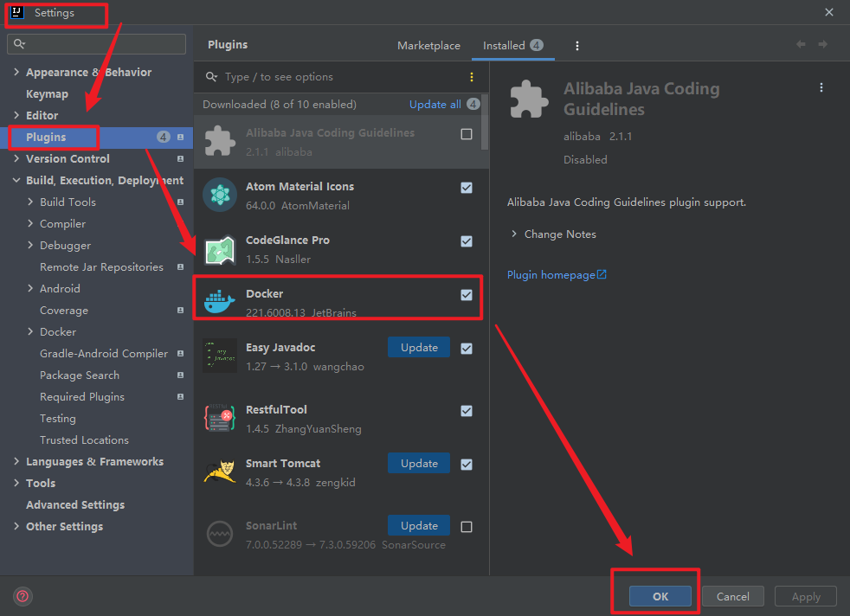Viewport: 850px width, 616px height.
Task: Enable the SonarLint plugin checkbox
Action: (x=467, y=527)
